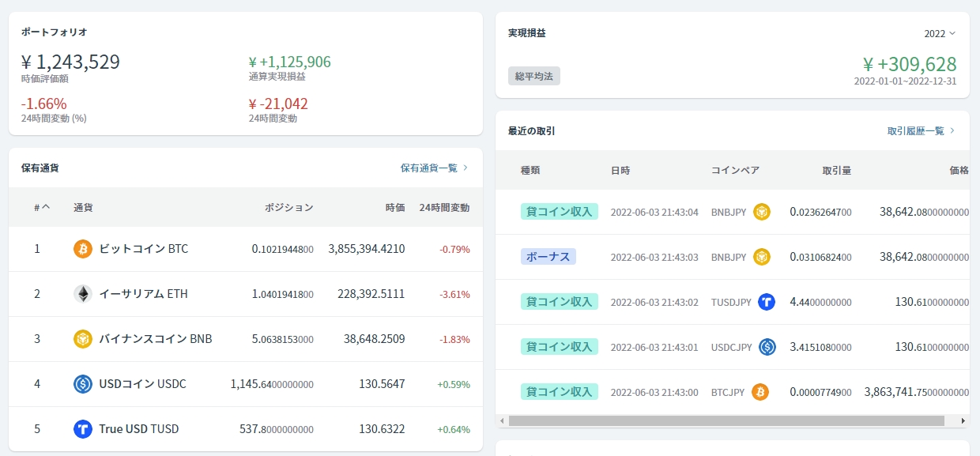Click the True USD icon in holdings
This screenshot has width=980, height=456.
83,429
